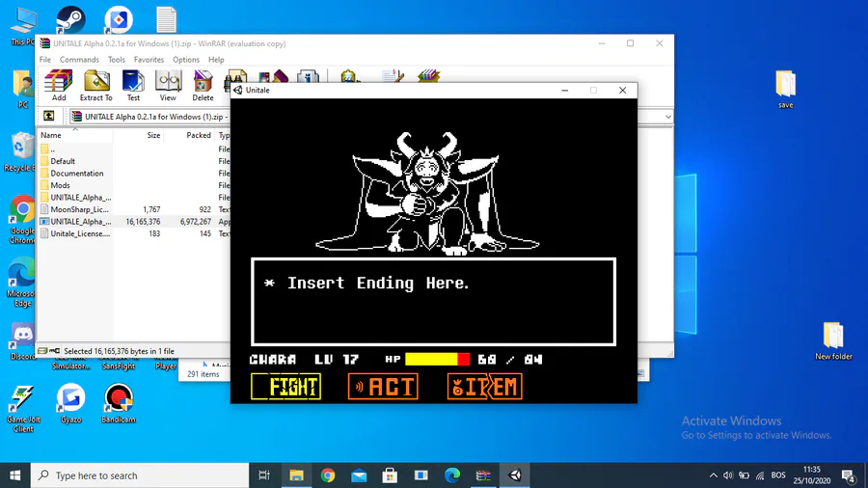Open File Explorer from the taskbar
The height and width of the screenshot is (488, 868).
point(297,475)
